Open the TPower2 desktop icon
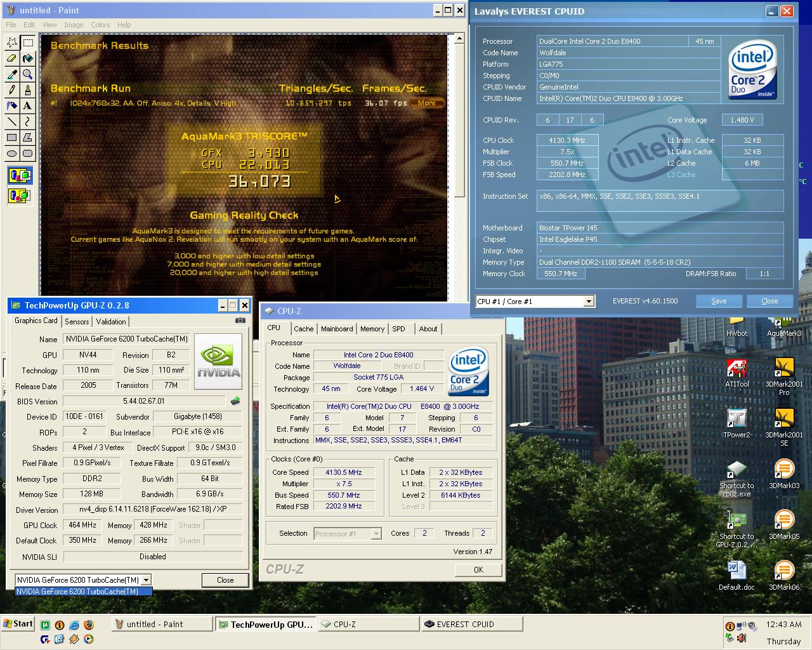The image size is (812, 650). click(x=737, y=423)
